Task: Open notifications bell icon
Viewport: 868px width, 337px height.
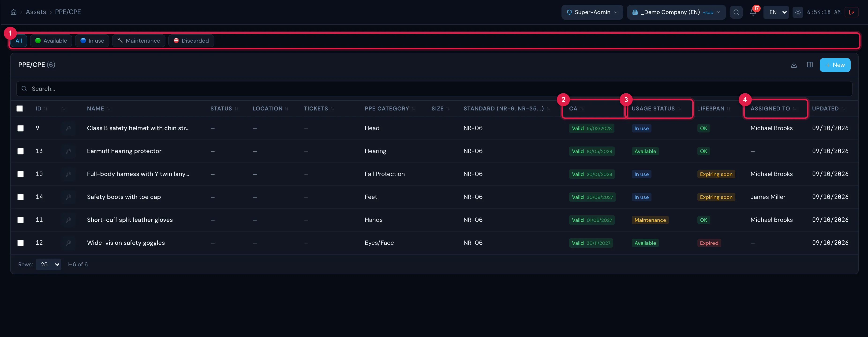Action: 753,12
